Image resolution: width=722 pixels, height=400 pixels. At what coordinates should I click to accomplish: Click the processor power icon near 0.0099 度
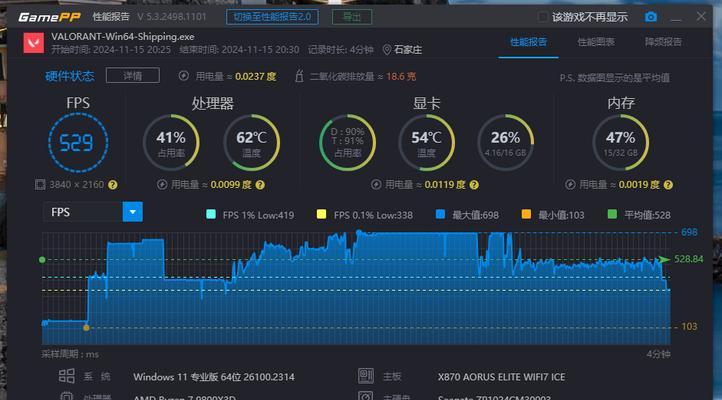(x=162, y=185)
